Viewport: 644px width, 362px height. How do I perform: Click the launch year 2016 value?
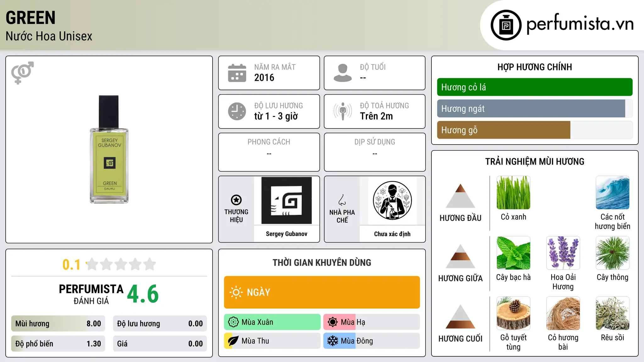pyautogui.click(x=264, y=78)
